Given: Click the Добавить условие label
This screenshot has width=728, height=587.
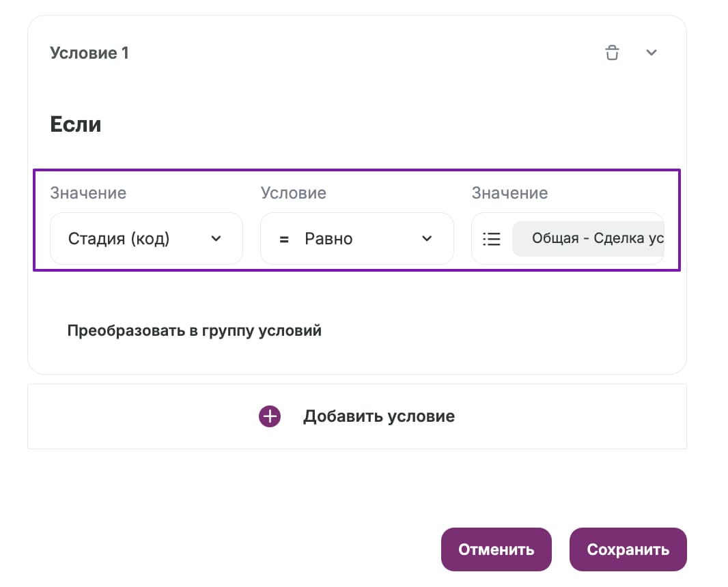Looking at the screenshot, I should click(379, 416).
